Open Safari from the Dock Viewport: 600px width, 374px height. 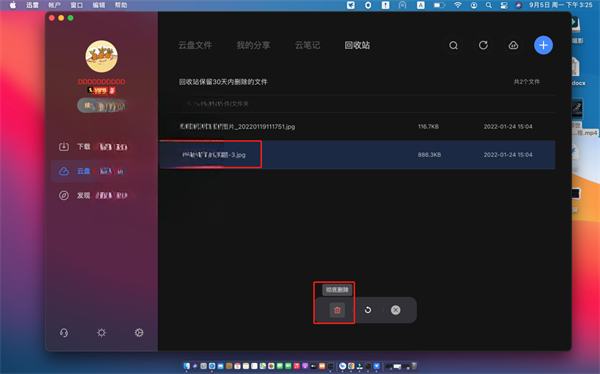(212, 366)
